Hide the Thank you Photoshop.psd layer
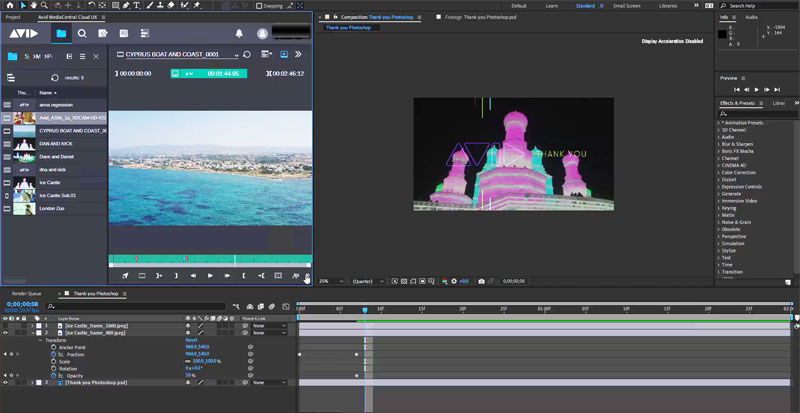800x413 pixels. click(x=7, y=382)
